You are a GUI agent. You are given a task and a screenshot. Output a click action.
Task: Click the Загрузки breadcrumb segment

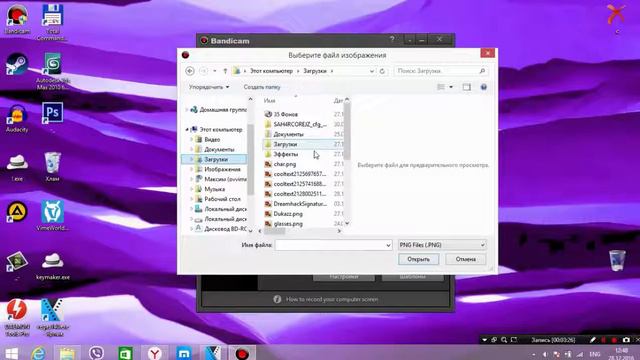[x=315, y=71]
